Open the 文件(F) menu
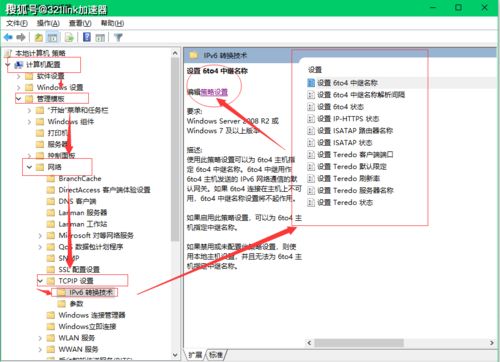 [x=17, y=23]
